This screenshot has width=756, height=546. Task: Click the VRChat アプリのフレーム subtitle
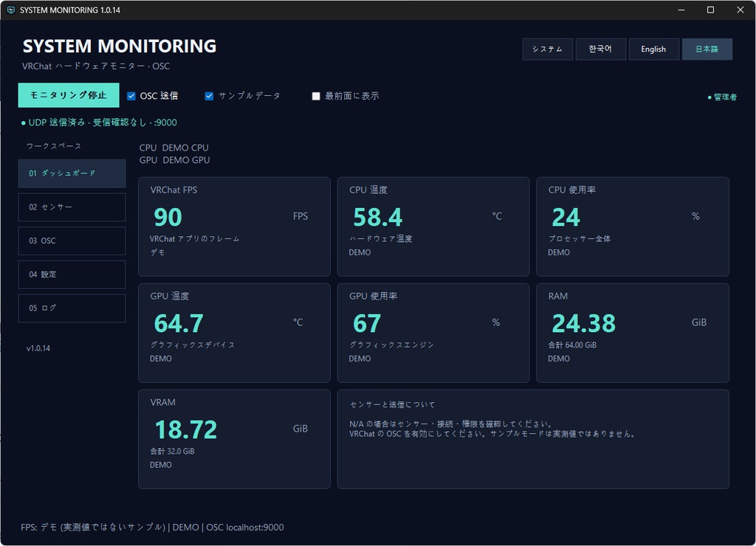click(x=194, y=238)
